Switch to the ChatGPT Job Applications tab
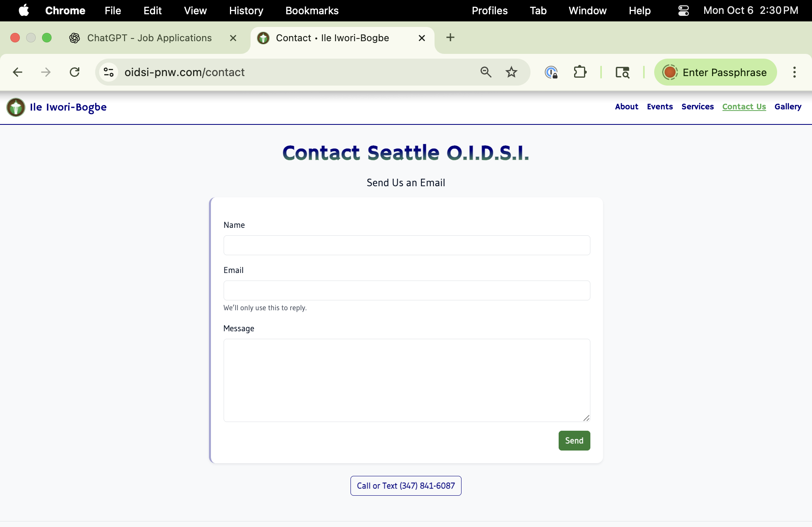This screenshot has width=812, height=527. pyautogui.click(x=149, y=38)
